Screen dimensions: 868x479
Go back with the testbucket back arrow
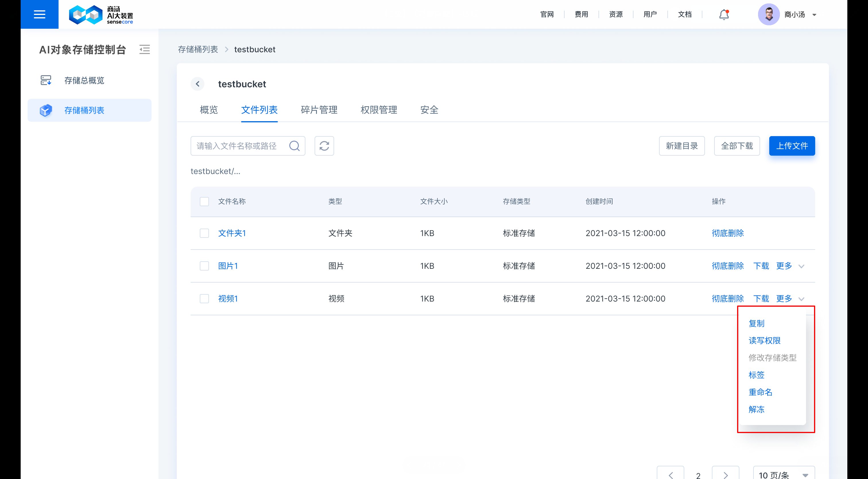[198, 84]
